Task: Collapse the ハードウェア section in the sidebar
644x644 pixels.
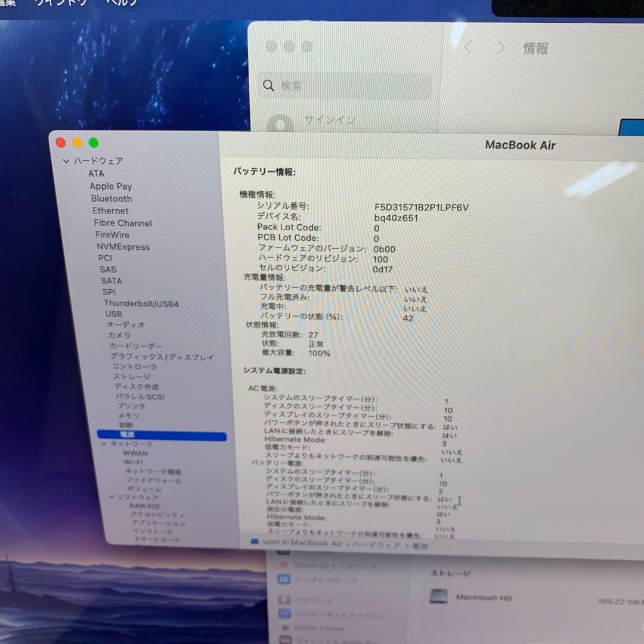Action: [66, 160]
